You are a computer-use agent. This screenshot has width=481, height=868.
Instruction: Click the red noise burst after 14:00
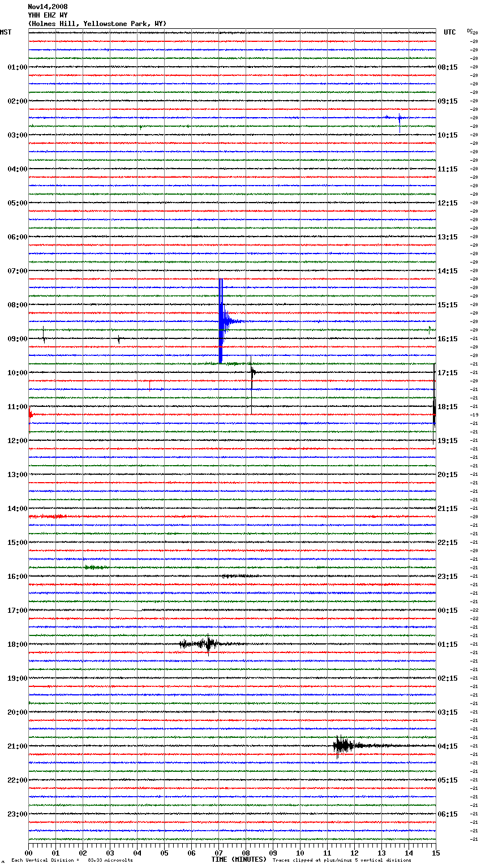point(48,517)
